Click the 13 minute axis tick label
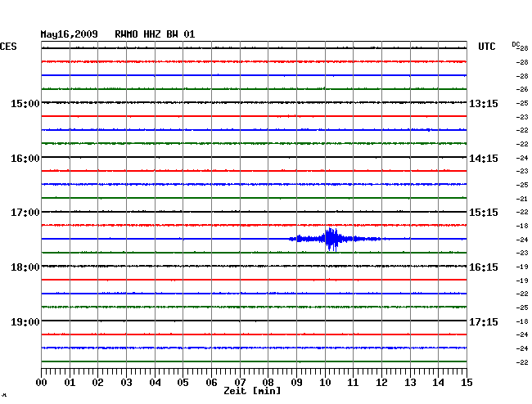 pyautogui.click(x=410, y=383)
